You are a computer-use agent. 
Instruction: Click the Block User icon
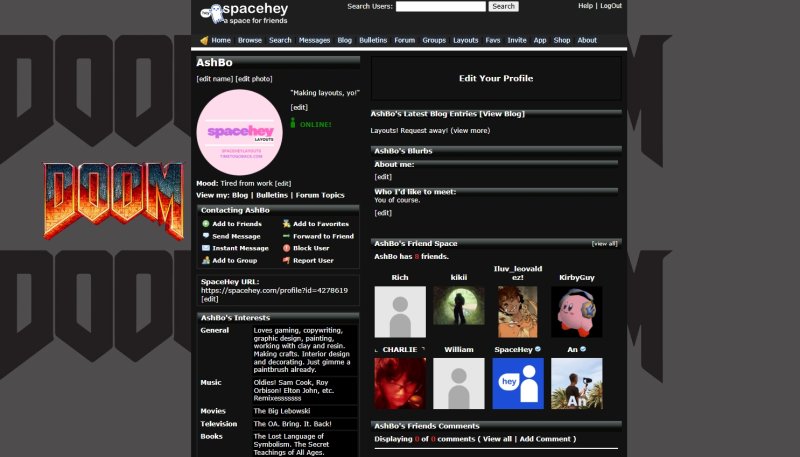[x=287, y=248]
